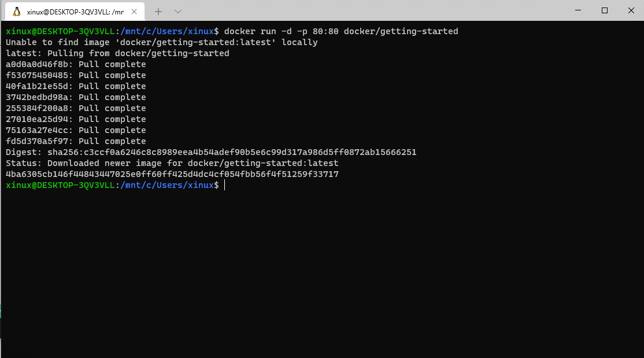Select the xinux@DESKTOP-3QV3VLL tab title
Viewport: 644px width, 358px height.
tap(75, 11)
